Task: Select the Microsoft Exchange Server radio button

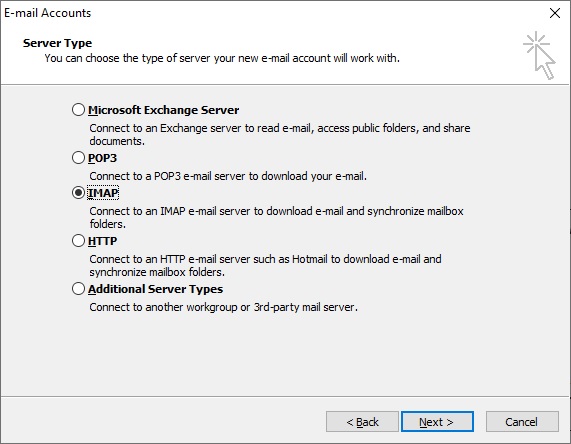Action: 78,110
